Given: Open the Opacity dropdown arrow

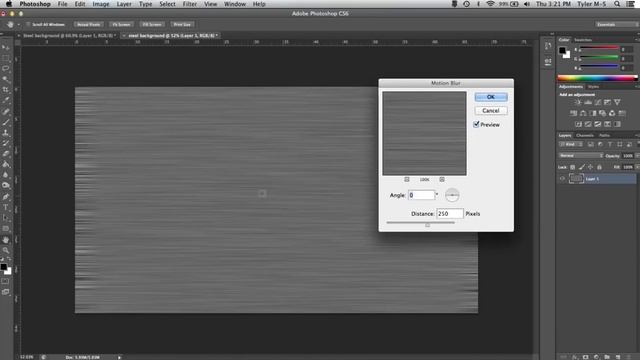Looking at the screenshot, I should tap(637, 156).
